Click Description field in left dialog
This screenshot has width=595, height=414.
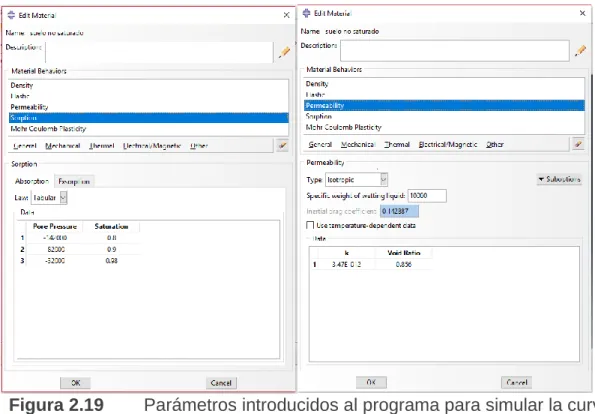[159, 52]
